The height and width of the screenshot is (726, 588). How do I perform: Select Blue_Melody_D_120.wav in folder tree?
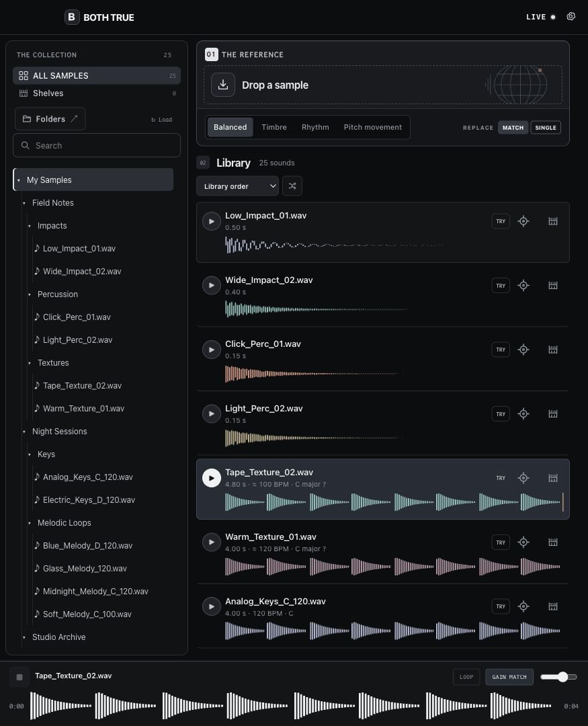(87, 545)
